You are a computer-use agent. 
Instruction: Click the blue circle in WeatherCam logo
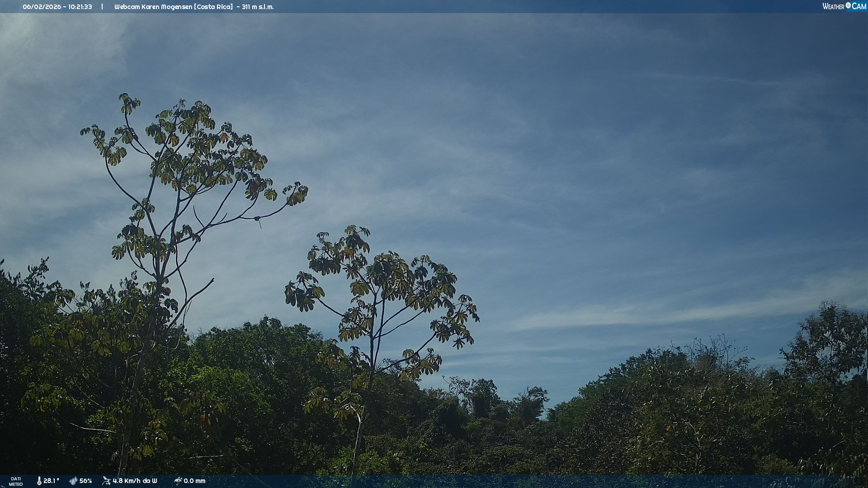coord(848,5)
